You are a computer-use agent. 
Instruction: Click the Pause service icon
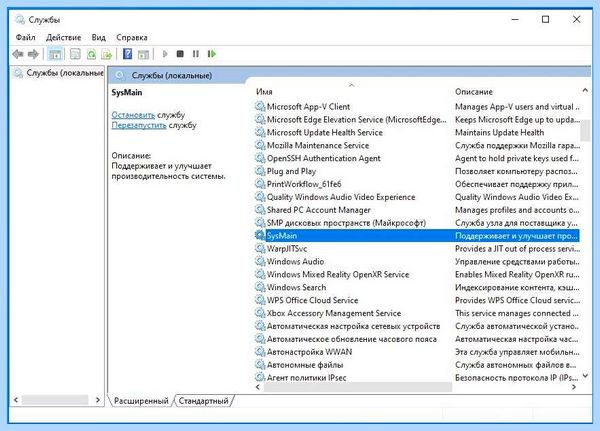196,54
